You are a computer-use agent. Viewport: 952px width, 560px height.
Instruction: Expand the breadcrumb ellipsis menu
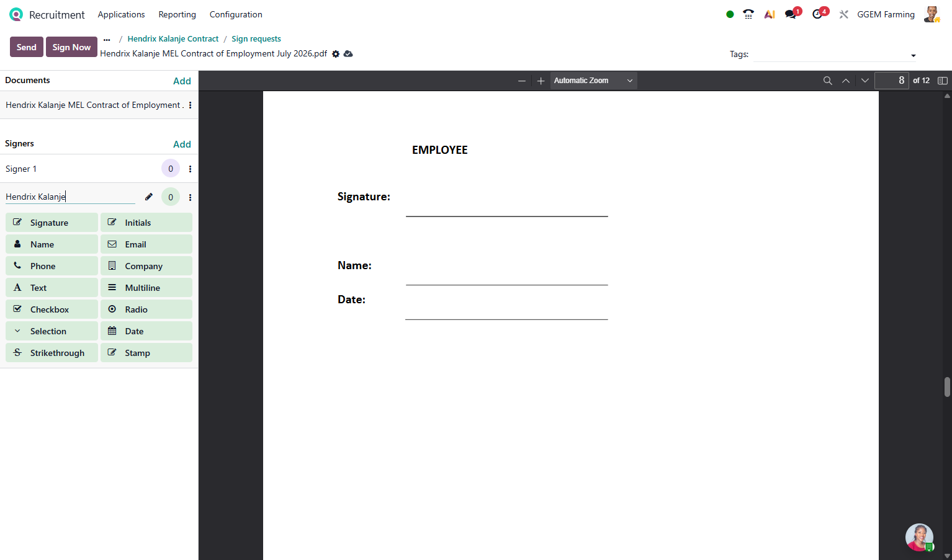click(107, 39)
